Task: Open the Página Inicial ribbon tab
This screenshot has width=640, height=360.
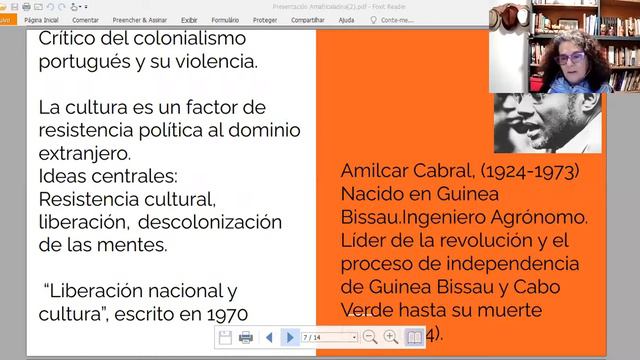Action: (x=41, y=20)
